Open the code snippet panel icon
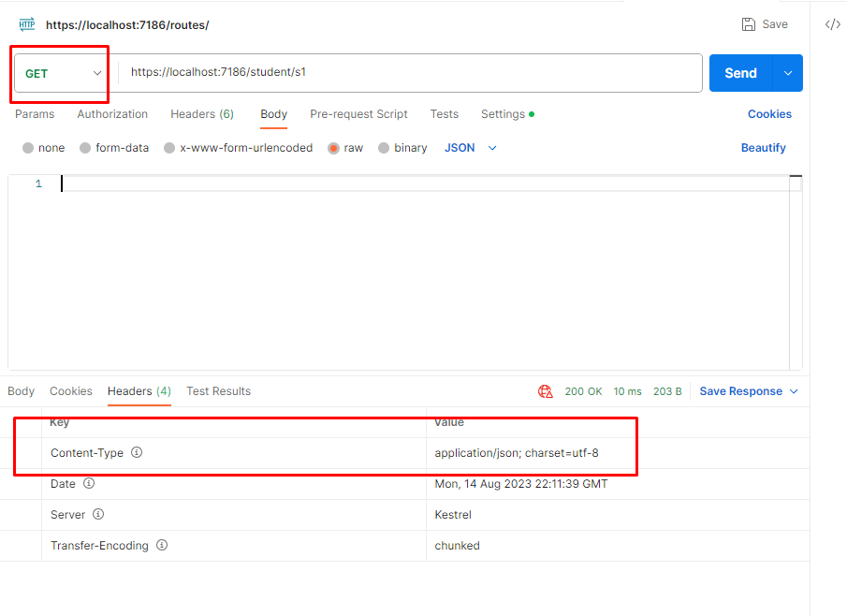Screen dimensions: 847x616 pyautogui.click(x=832, y=24)
